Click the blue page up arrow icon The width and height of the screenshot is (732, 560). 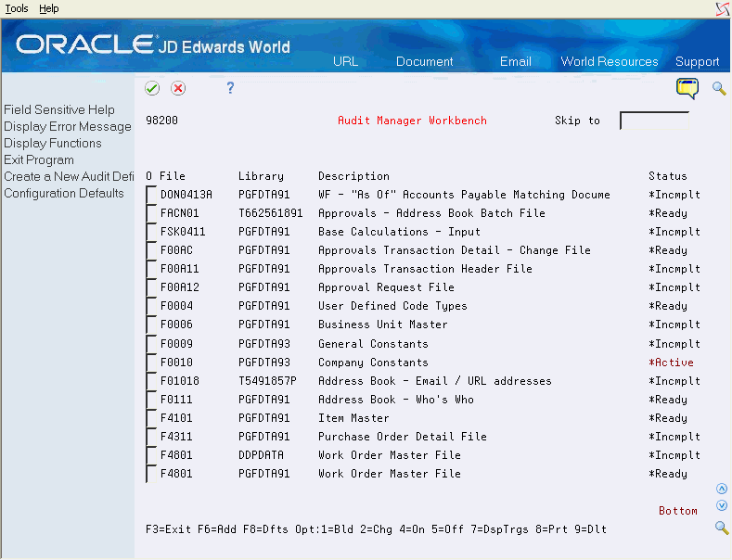tap(722, 489)
